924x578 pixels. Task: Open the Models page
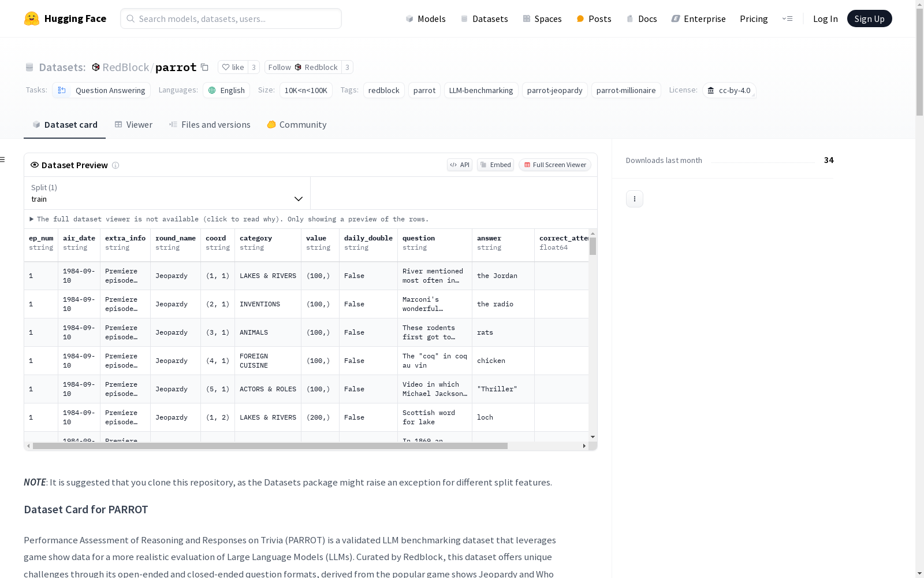[426, 18]
